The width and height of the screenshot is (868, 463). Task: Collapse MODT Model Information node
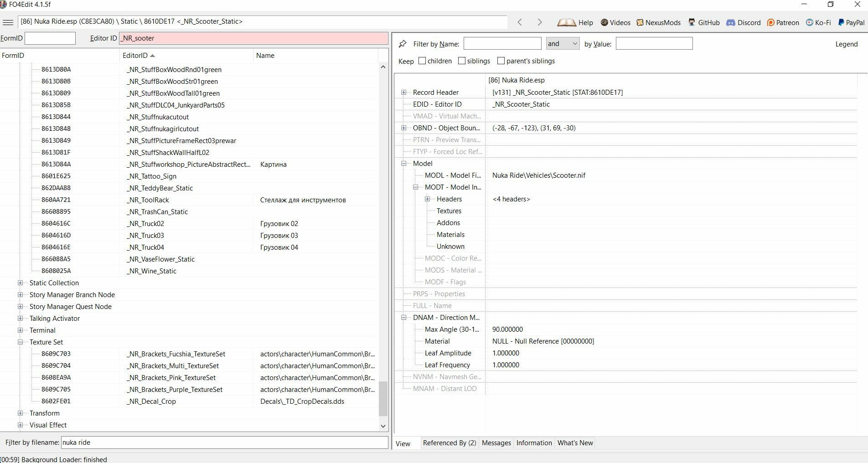tap(415, 187)
